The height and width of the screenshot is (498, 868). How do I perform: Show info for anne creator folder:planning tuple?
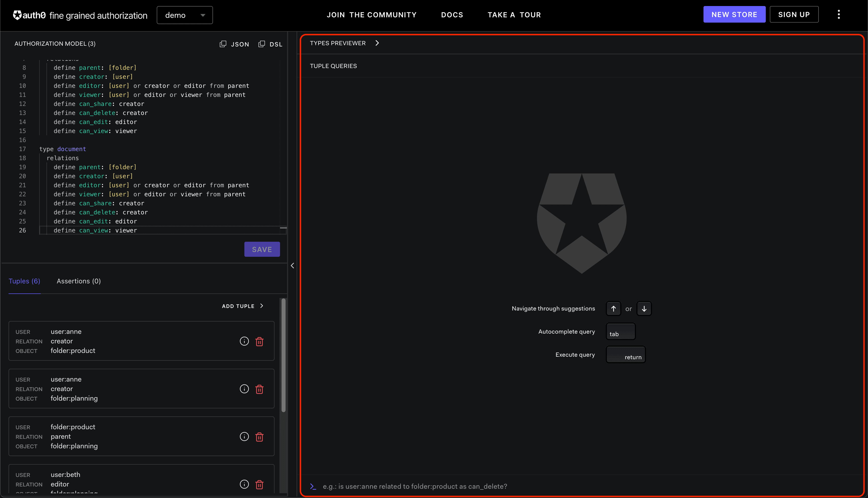point(244,389)
